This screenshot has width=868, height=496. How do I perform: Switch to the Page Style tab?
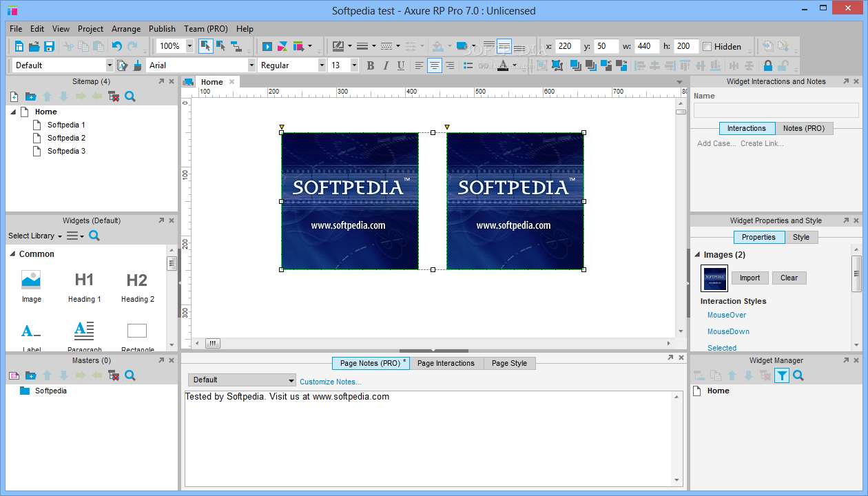click(x=509, y=363)
